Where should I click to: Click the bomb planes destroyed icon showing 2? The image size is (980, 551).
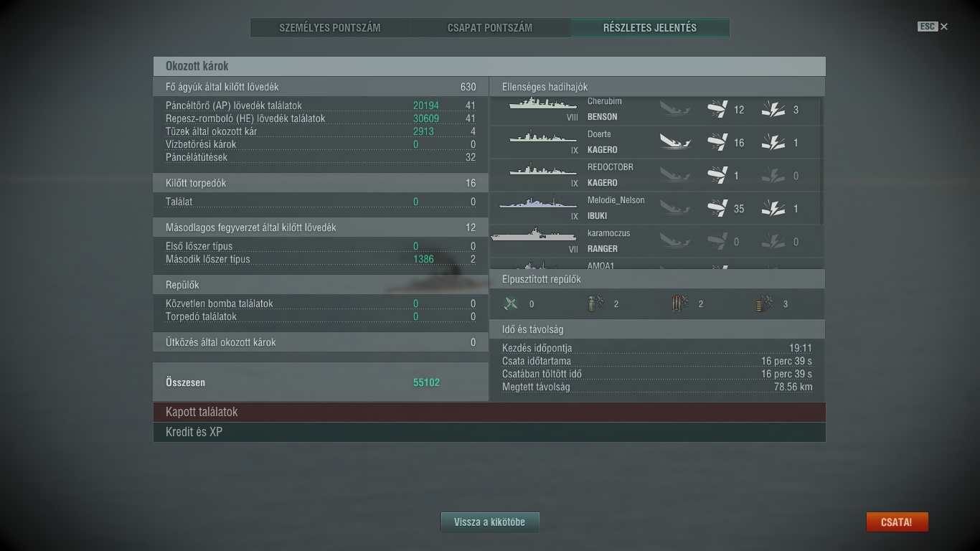pos(595,303)
